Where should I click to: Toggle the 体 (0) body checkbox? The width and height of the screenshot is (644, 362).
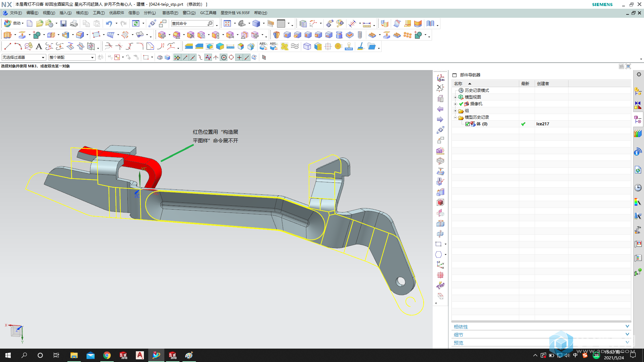tap(468, 124)
